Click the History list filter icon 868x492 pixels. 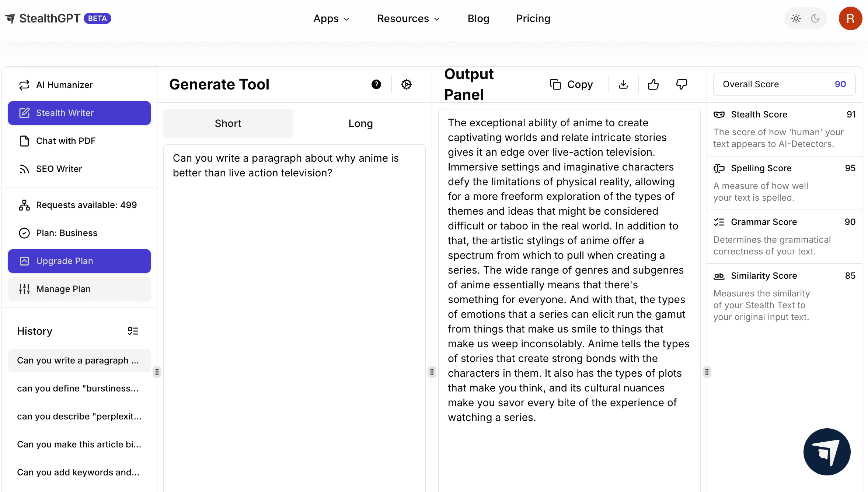(133, 331)
